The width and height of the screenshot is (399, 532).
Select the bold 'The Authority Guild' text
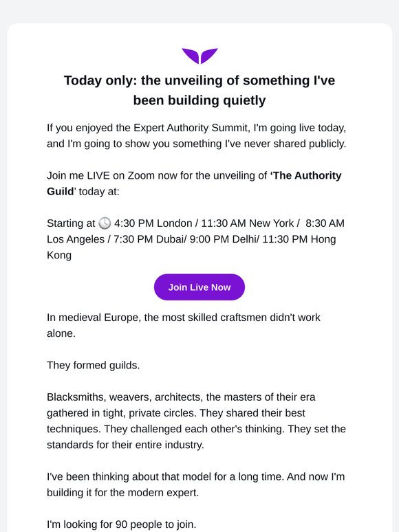click(x=194, y=184)
